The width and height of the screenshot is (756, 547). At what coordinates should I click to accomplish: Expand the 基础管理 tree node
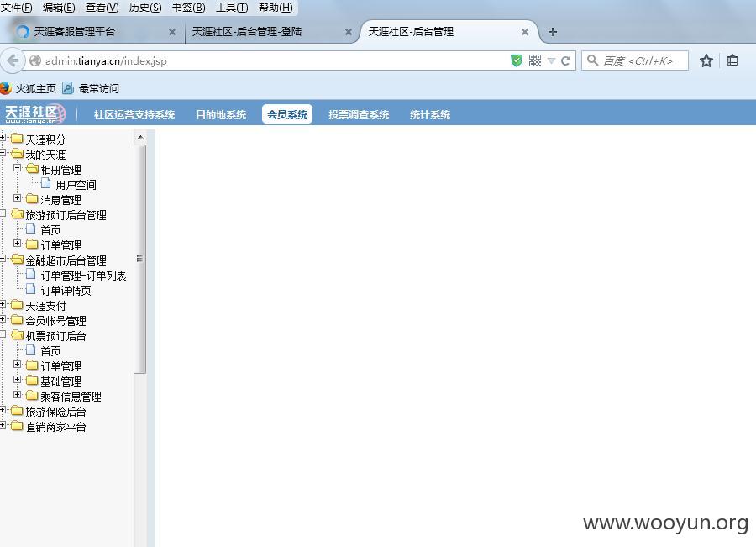click(18, 380)
